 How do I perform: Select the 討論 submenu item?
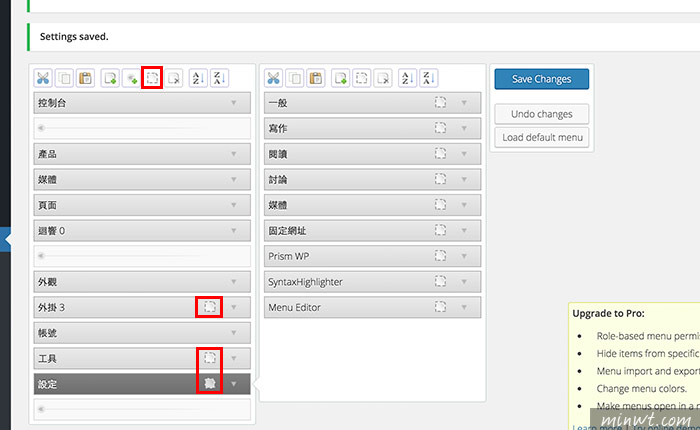pos(373,180)
